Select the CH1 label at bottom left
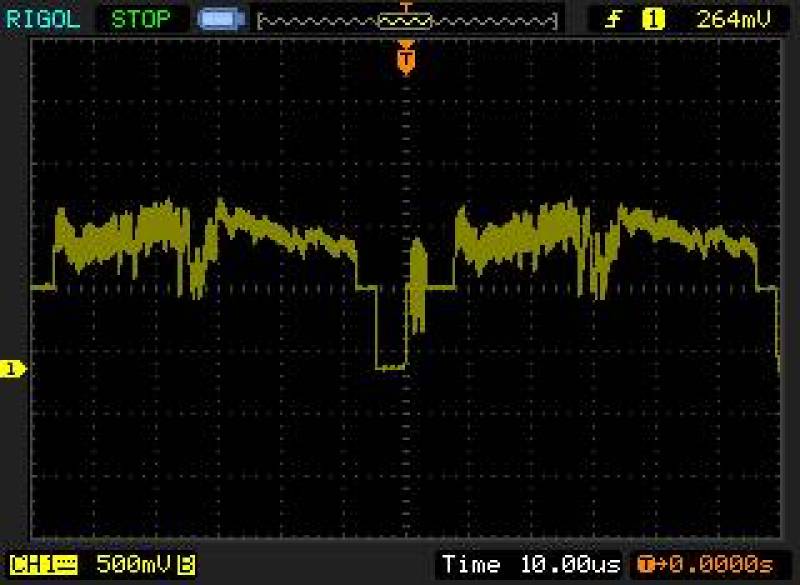This screenshot has width=800, height=585. [32, 565]
